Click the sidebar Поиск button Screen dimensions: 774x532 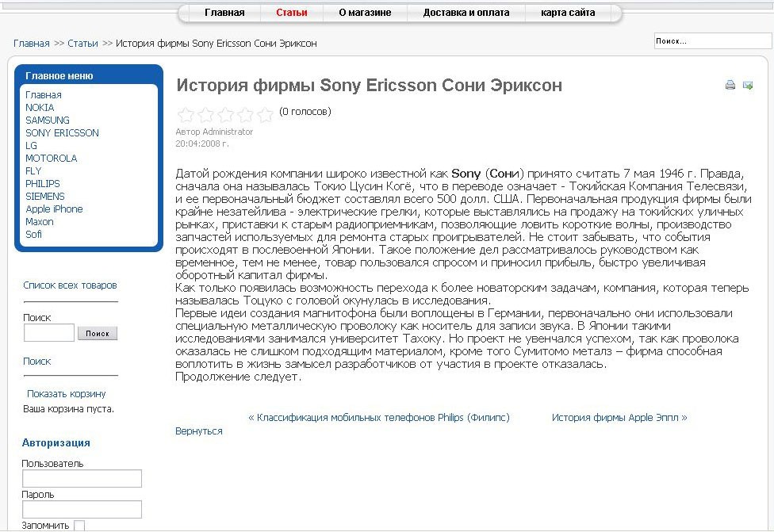tap(98, 333)
